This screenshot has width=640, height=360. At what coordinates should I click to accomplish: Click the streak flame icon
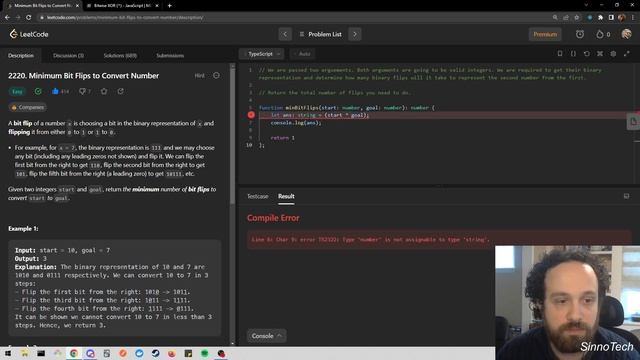click(600, 34)
